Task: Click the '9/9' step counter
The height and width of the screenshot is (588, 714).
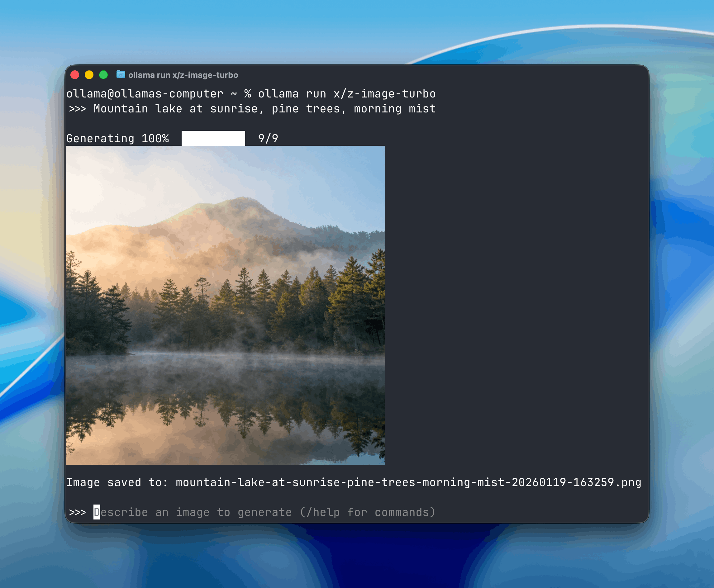Action: (268, 139)
